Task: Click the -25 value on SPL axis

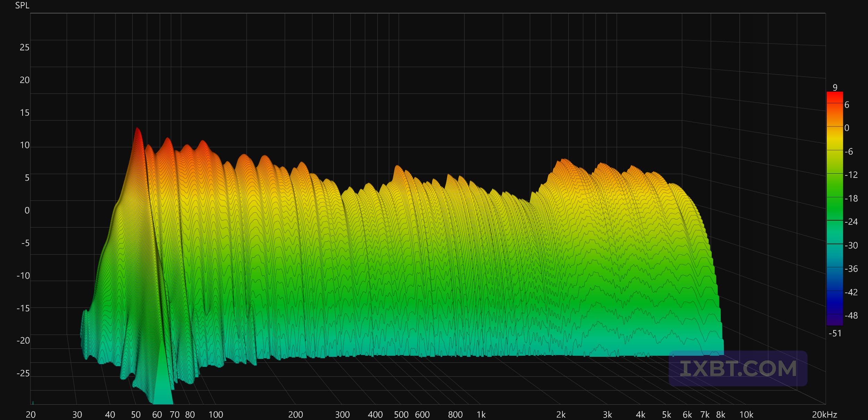Action: tap(23, 373)
